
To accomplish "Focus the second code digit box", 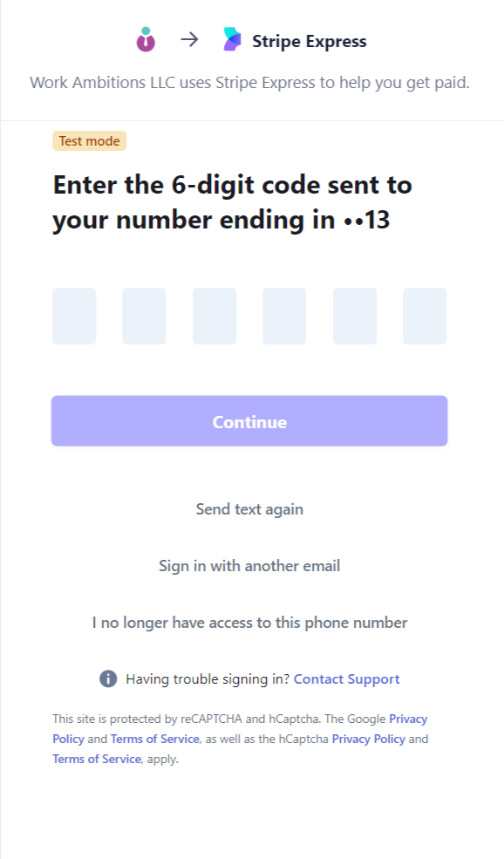I will pyautogui.click(x=144, y=316).
